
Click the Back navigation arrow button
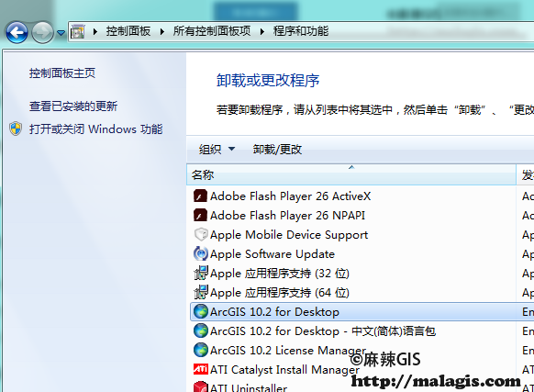[x=17, y=33]
